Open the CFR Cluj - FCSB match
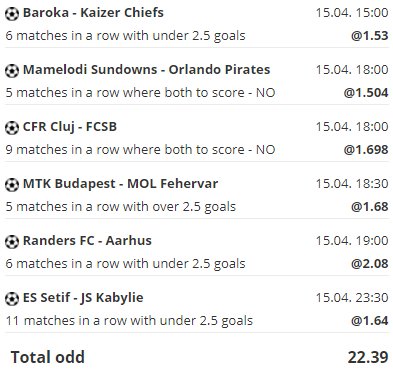This screenshot has height=375, width=393. (x=70, y=127)
